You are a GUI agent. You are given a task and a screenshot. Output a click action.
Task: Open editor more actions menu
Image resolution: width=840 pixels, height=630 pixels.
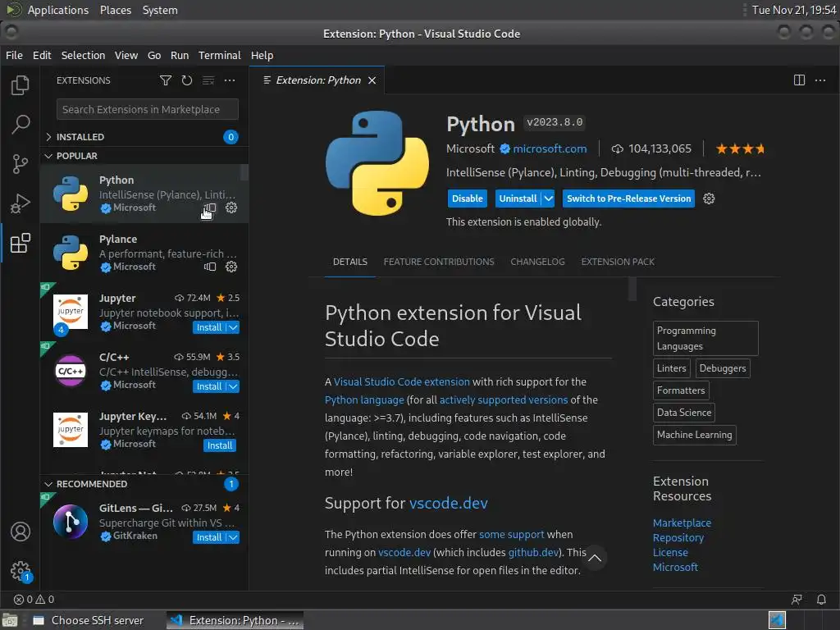tap(820, 80)
